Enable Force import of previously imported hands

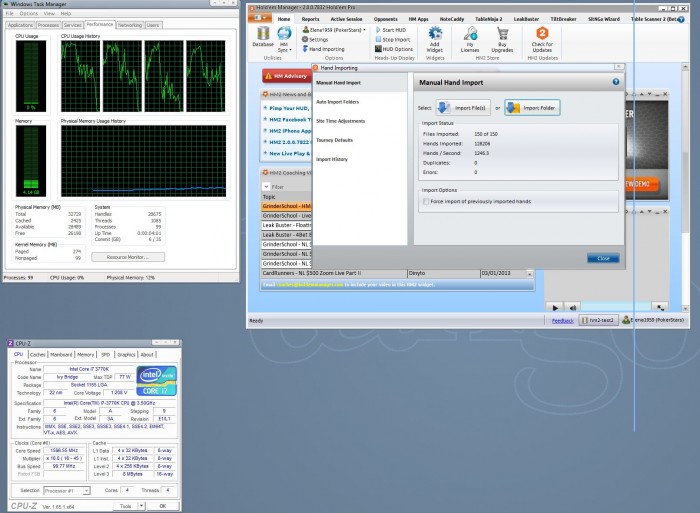click(426, 201)
